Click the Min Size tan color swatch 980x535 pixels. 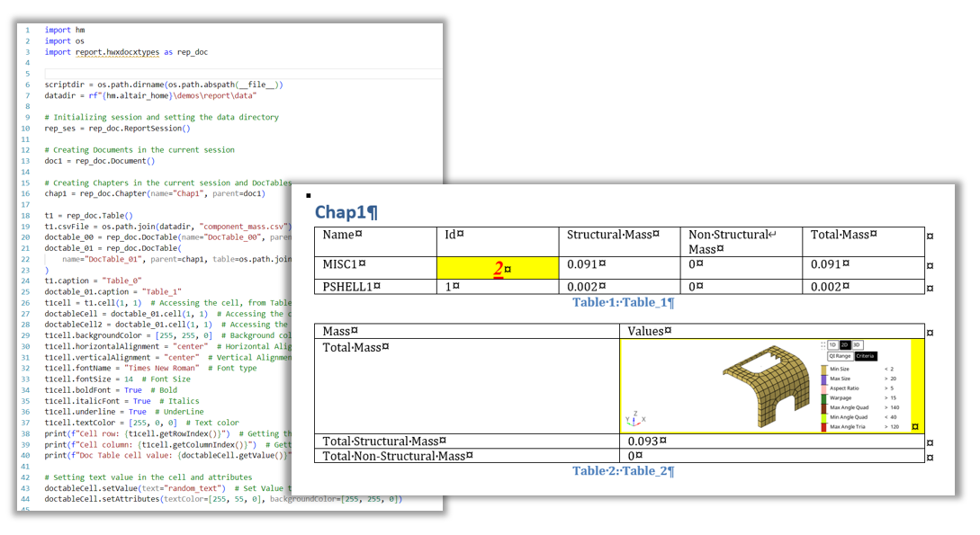point(823,369)
